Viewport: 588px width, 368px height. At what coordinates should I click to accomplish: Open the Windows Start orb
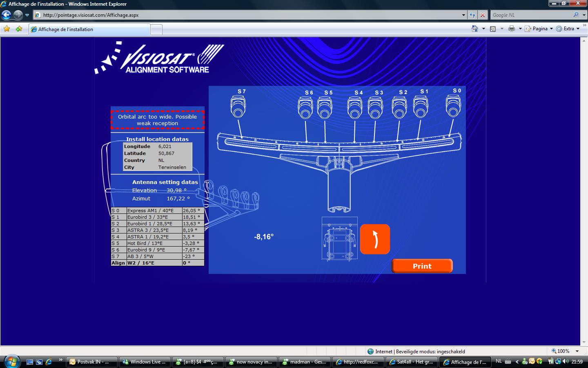tap(11, 361)
